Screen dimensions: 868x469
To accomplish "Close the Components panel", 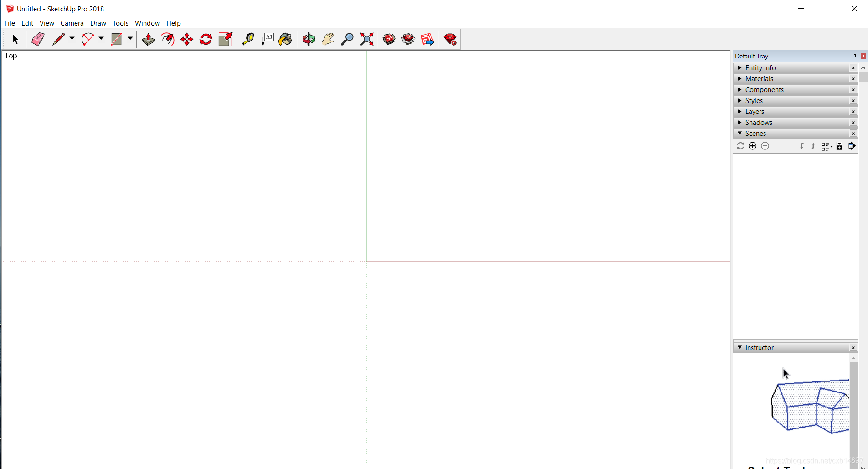I will point(853,90).
